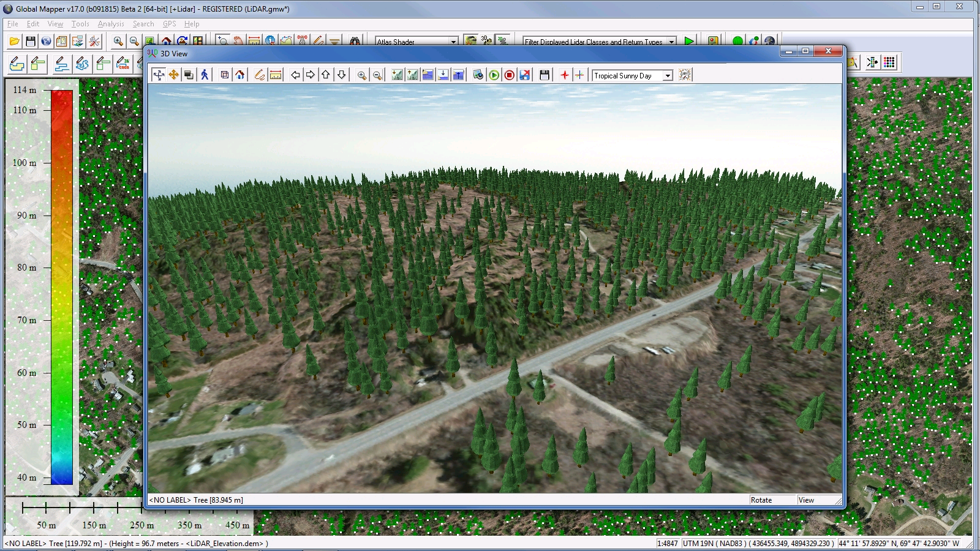Click the red star marker icon in 3D View

tap(564, 75)
